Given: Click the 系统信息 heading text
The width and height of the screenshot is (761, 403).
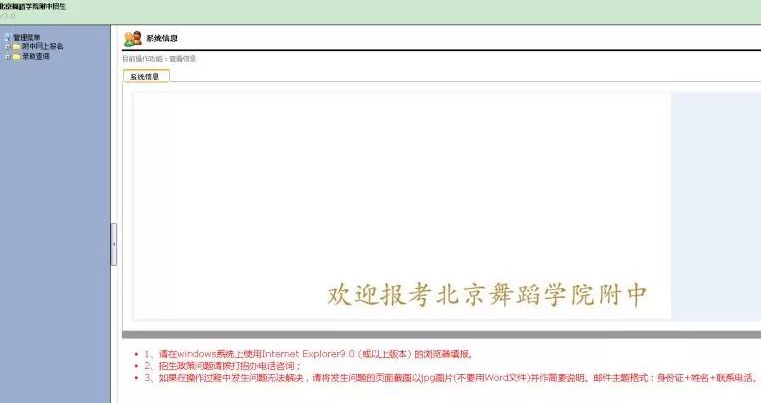Looking at the screenshot, I should 162,38.
